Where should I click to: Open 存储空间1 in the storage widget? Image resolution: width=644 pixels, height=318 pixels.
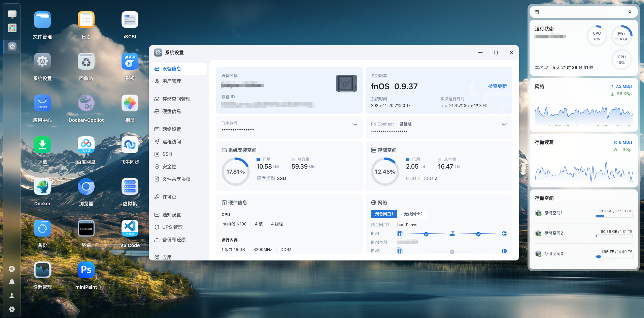pos(584,213)
